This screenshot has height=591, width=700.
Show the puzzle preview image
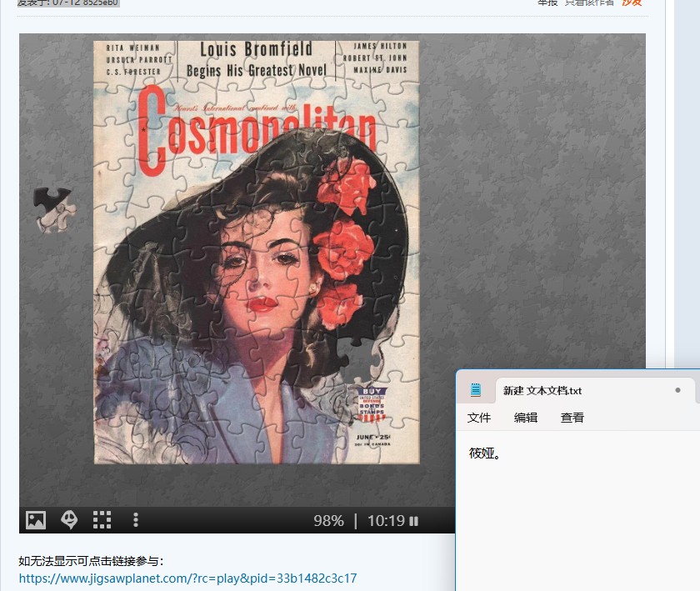click(x=36, y=520)
